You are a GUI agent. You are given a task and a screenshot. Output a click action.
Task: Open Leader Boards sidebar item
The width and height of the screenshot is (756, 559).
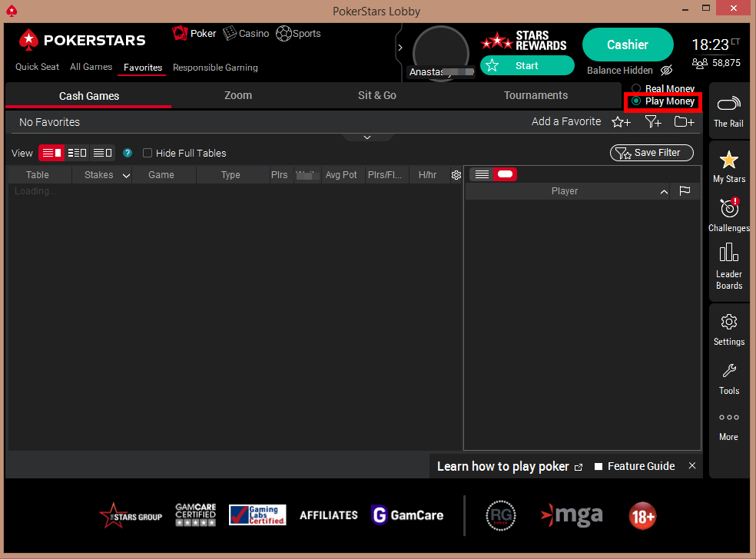point(729,266)
